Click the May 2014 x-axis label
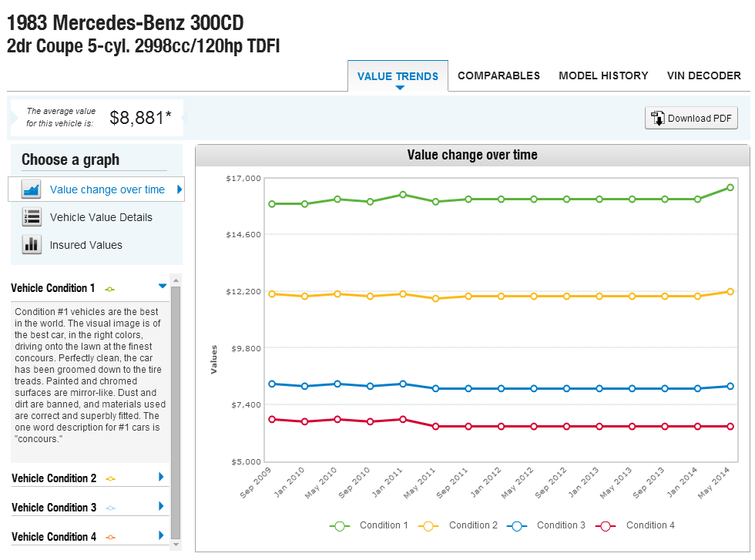Screen dimensions: 755x560 tap(714, 482)
